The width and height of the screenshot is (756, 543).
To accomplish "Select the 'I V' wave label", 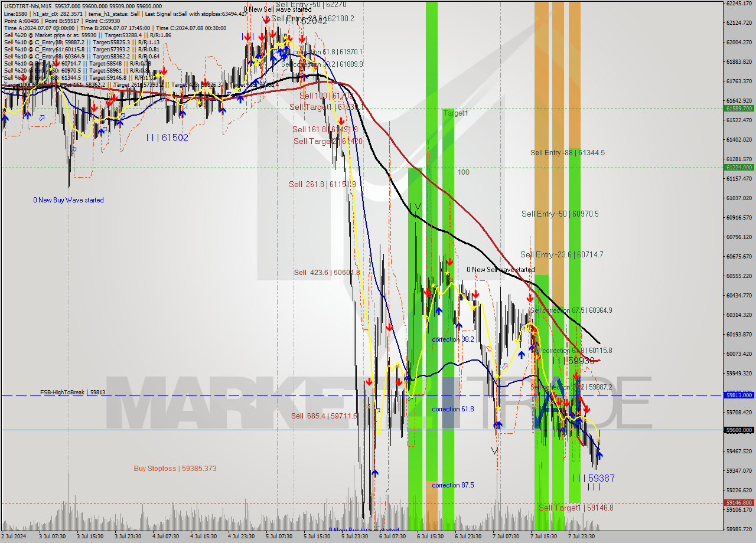I will click(x=416, y=207).
